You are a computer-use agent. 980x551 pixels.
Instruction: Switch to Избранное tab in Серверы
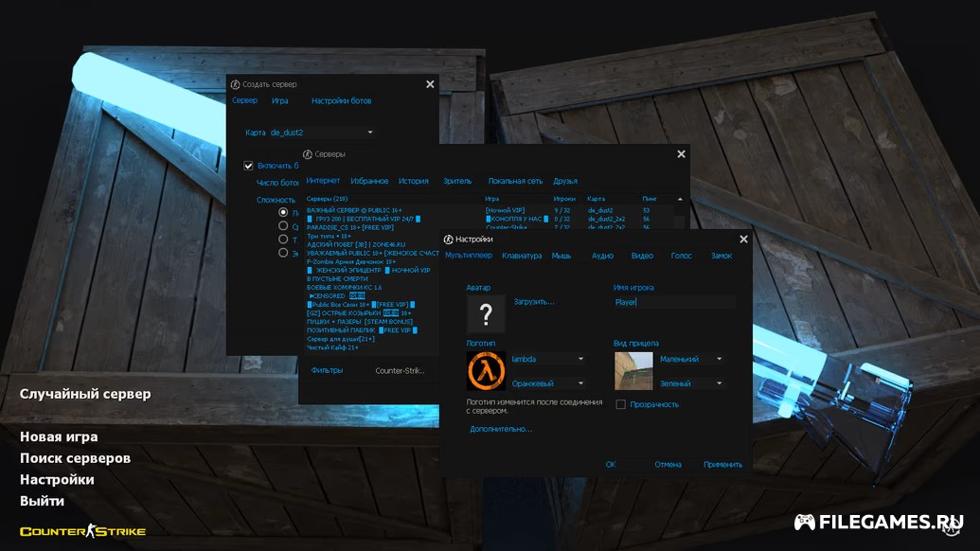(x=369, y=181)
